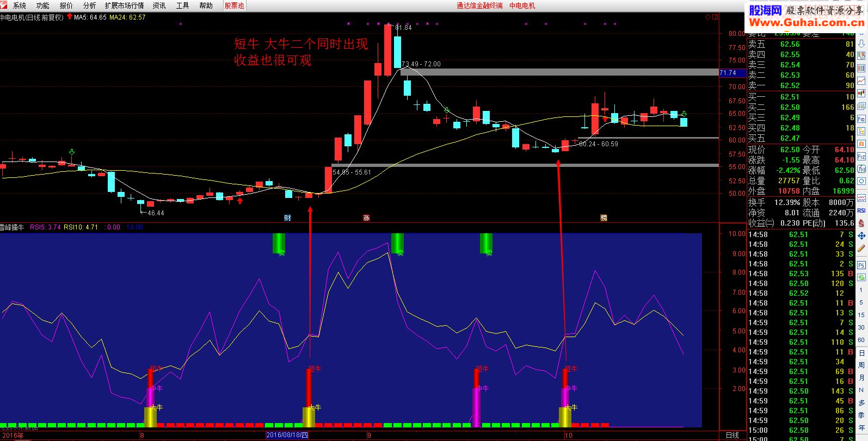The height and width of the screenshot is (441, 868).
Task: Click the small square icon above the price axis
Action: [715, 17]
